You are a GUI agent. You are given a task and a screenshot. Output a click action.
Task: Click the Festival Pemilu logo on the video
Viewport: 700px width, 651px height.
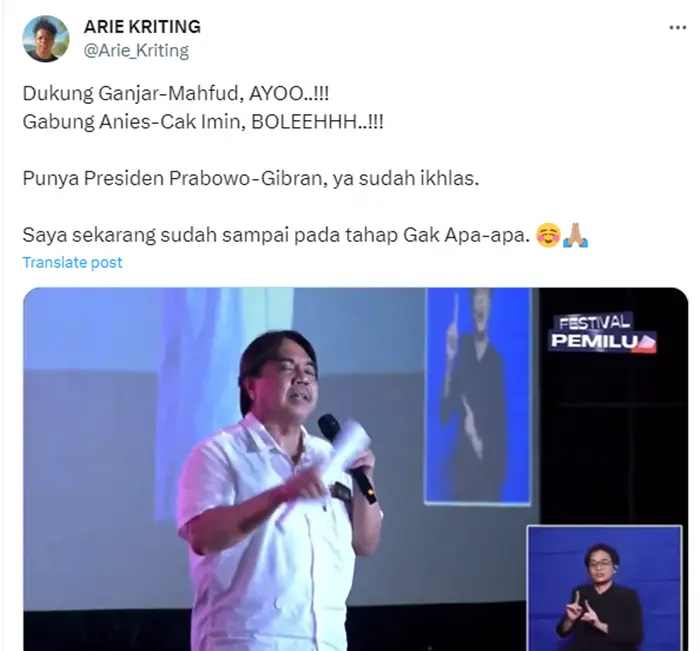pos(602,333)
